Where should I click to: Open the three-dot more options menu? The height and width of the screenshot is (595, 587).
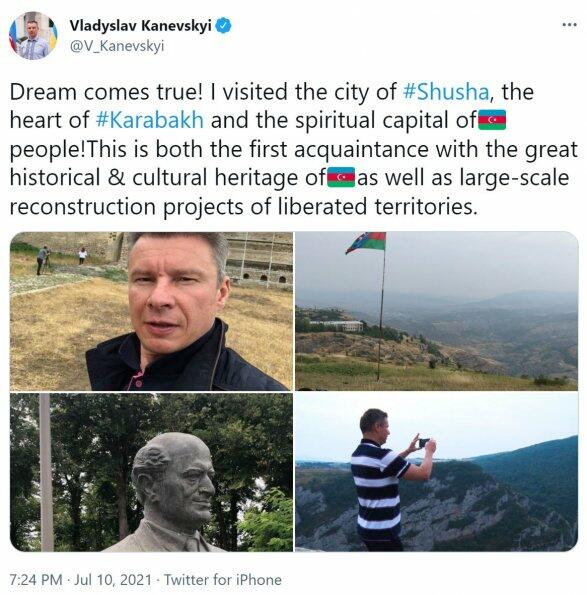coord(569,25)
